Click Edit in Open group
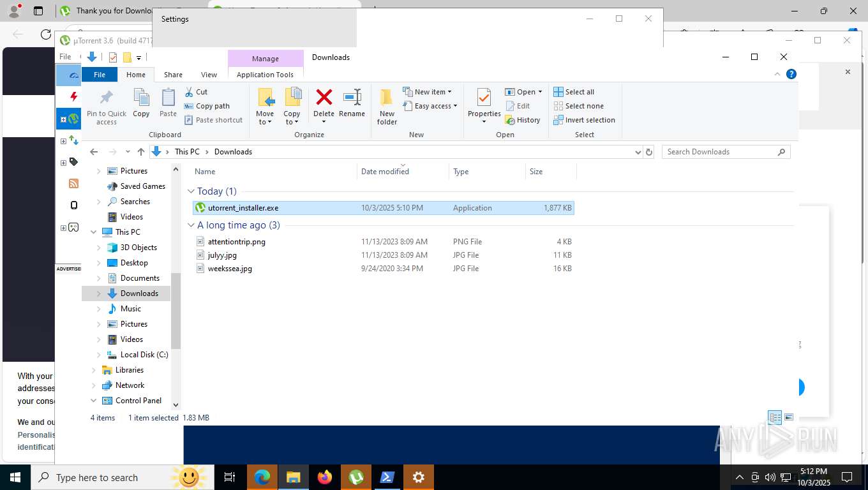Viewport: 868px width, 490px height. [x=518, y=106]
